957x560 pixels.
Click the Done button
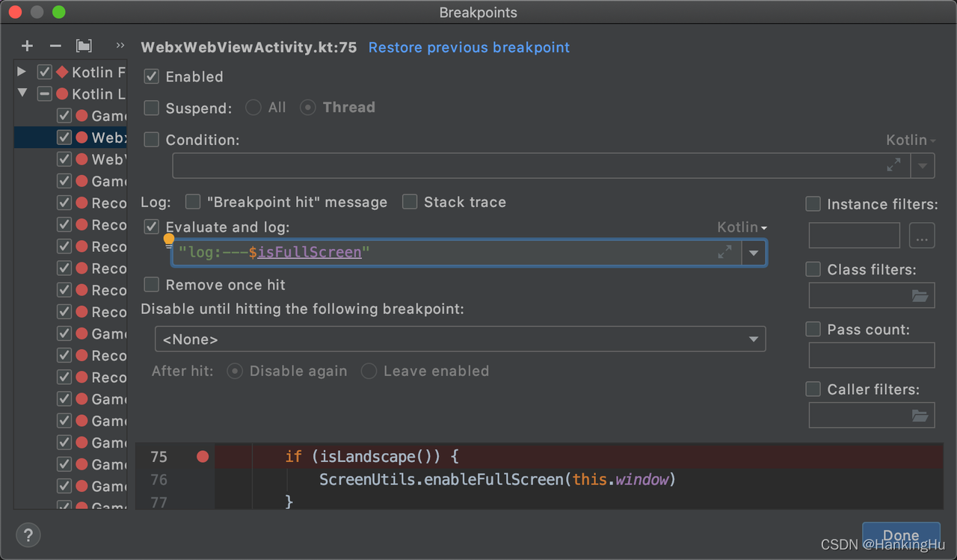[900, 535]
